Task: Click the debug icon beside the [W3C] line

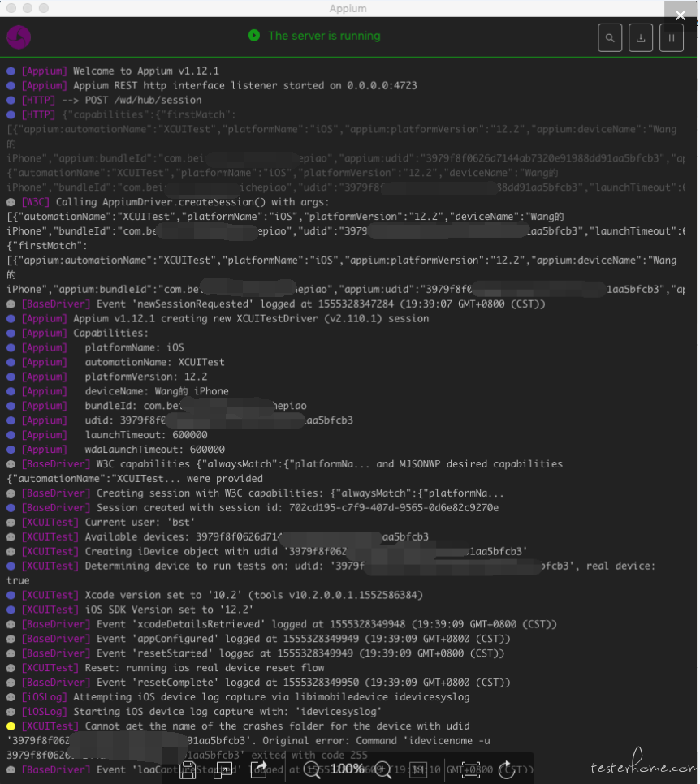Action: coord(11,202)
